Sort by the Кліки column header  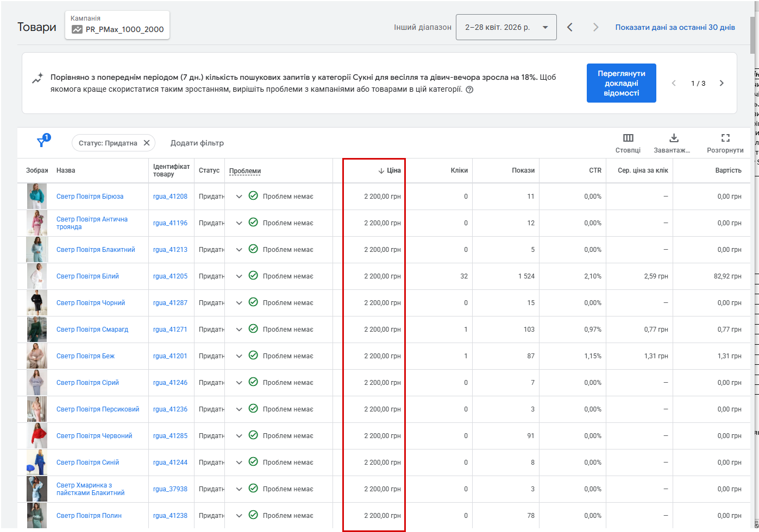coord(459,170)
